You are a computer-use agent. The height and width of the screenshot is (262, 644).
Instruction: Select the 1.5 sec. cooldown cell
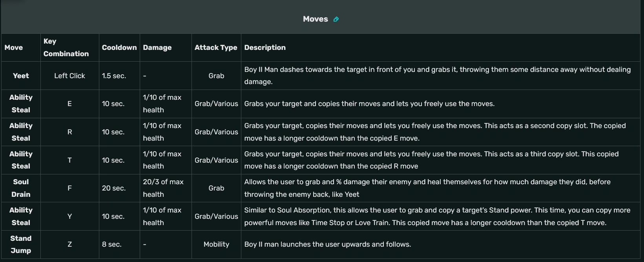114,76
